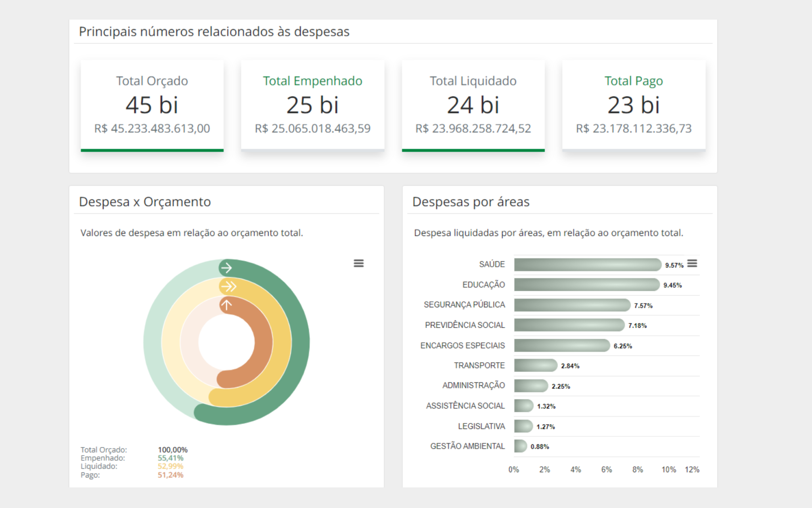Viewport: 812px width, 508px height.
Task: Click the arrow icon on the green donut ring
Action: tap(226, 267)
